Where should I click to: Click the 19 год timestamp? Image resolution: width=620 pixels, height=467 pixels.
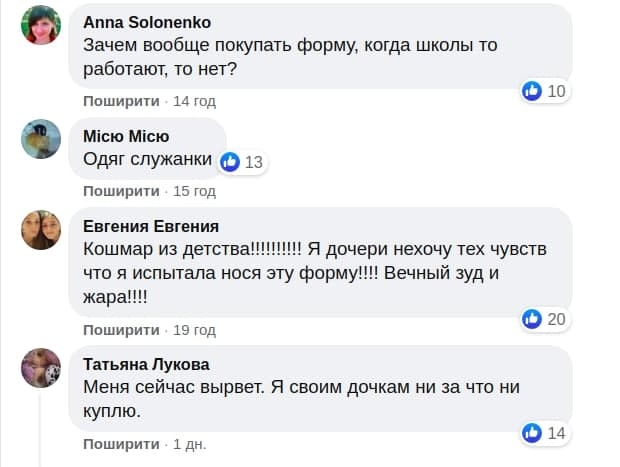point(194,329)
